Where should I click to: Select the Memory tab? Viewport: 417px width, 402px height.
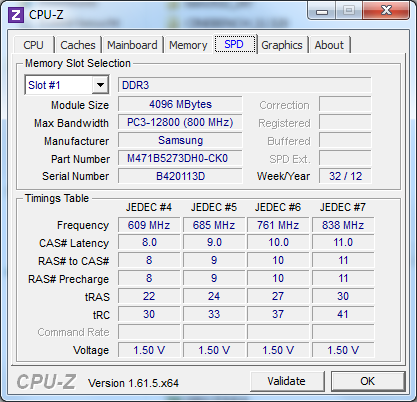tap(188, 45)
